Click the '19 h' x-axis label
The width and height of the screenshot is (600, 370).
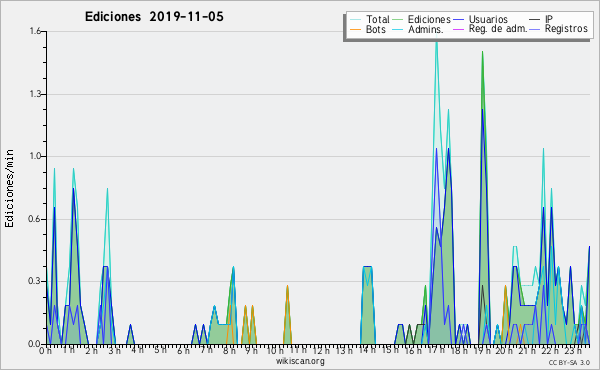[482, 350]
